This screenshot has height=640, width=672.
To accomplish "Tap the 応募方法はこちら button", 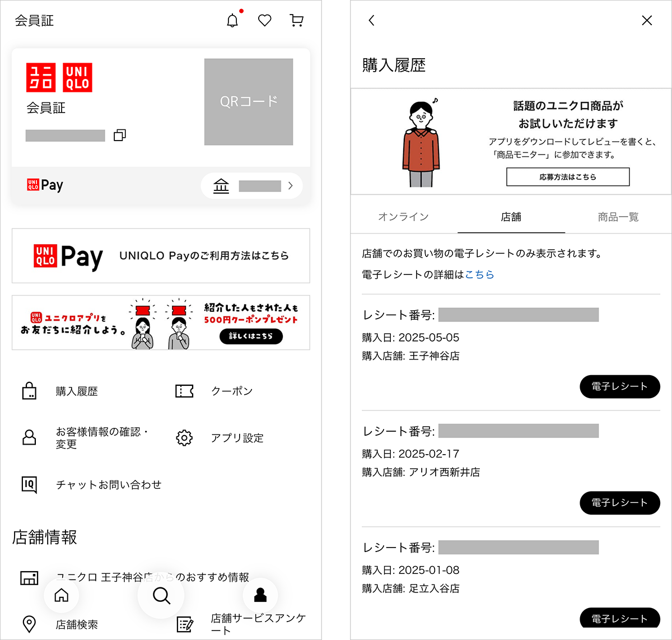I will click(x=568, y=177).
